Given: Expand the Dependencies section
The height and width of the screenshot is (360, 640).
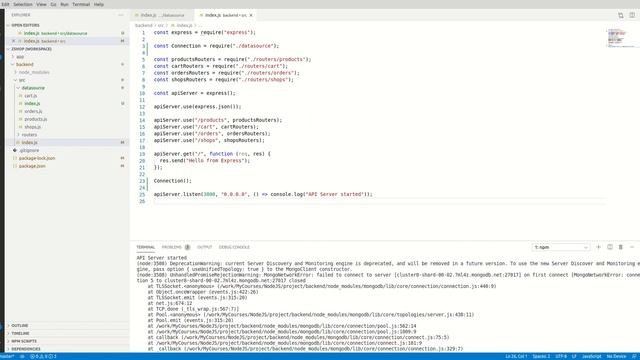Looking at the screenshot, I should point(26,349).
